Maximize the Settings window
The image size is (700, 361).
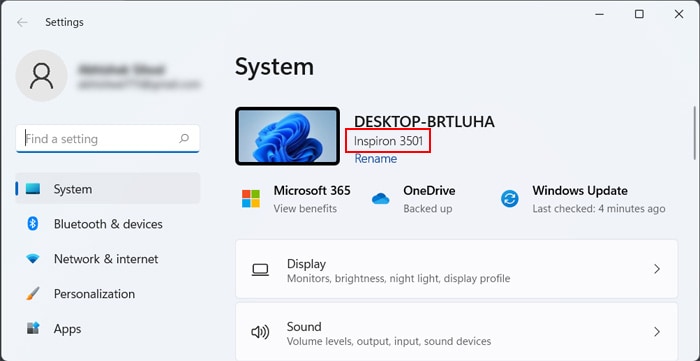(639, 14)
